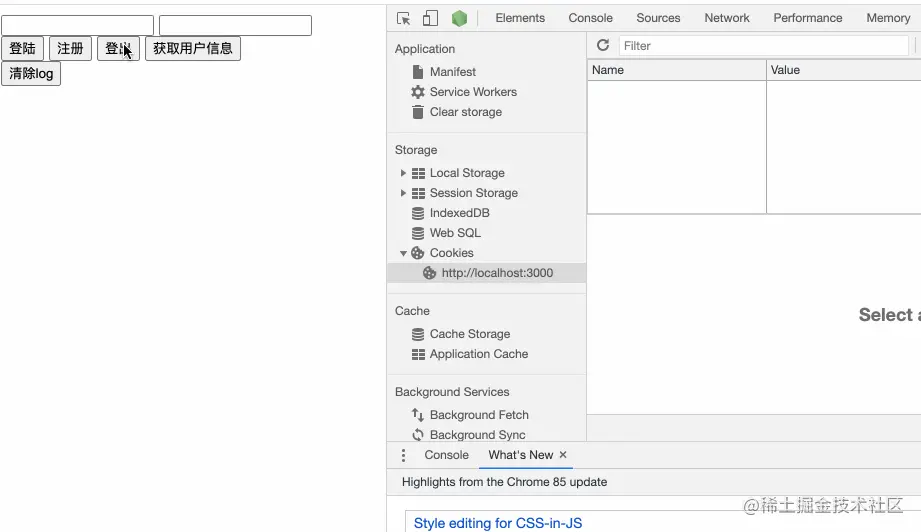Image resolution: width=921 pixels, height=532 pixels.
Task: Click the Application section header
Action: pos(425,49)
